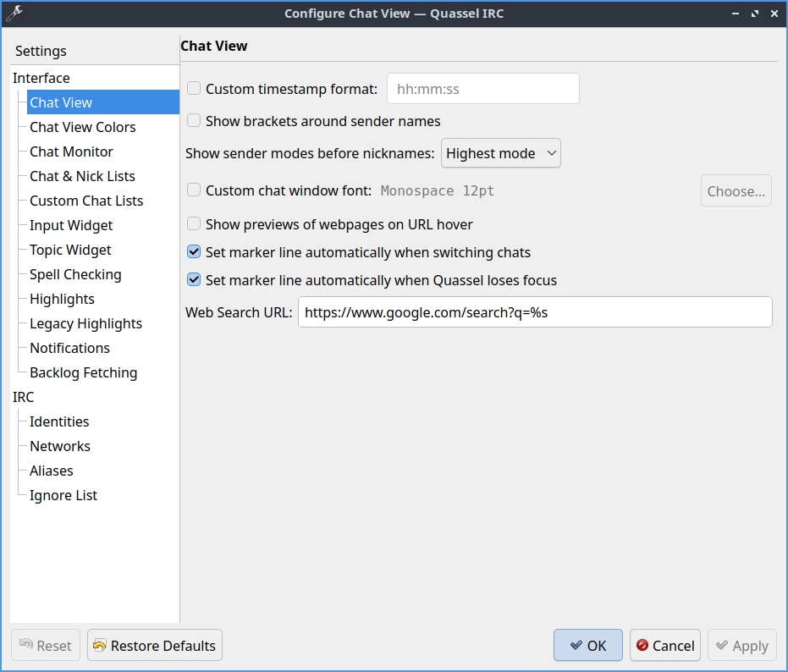788x672 pixels.
Task: Select Chat View Colors in settings tree
Action: (82, 127)
